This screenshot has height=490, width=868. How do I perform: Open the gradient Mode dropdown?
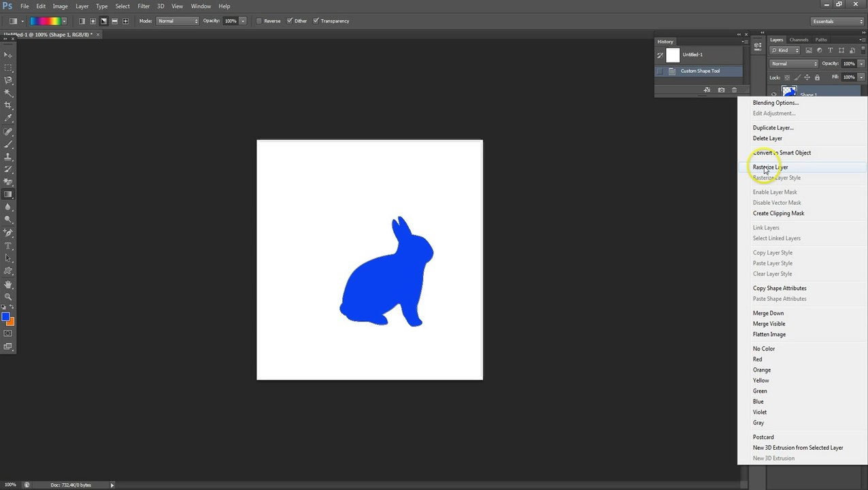178,21
